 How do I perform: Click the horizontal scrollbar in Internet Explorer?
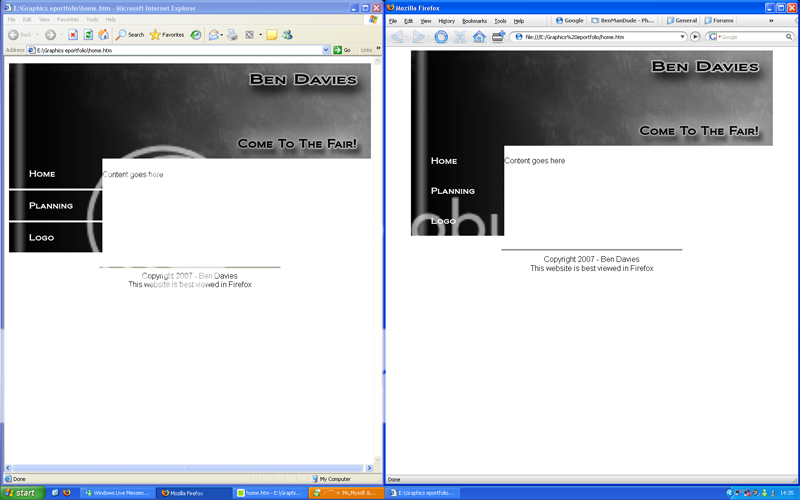pos(188,468)
